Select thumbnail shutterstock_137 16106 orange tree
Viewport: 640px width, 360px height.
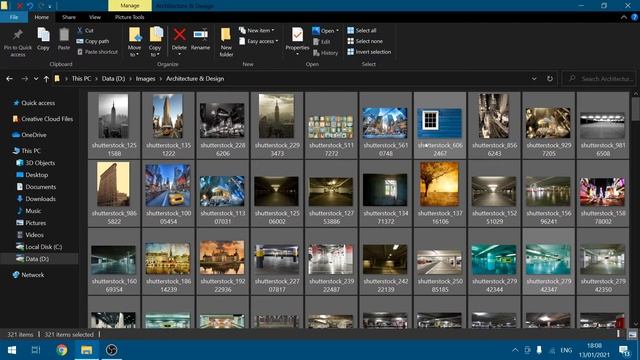[x=440, y=193]
